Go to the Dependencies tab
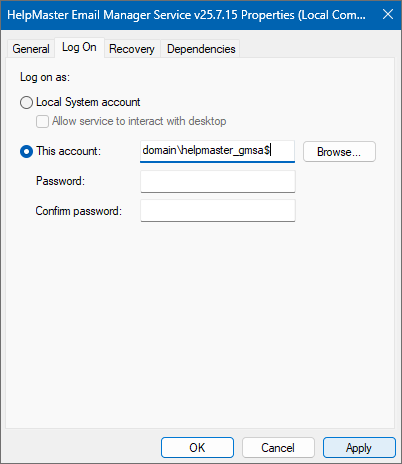 (x=201, y=49)
